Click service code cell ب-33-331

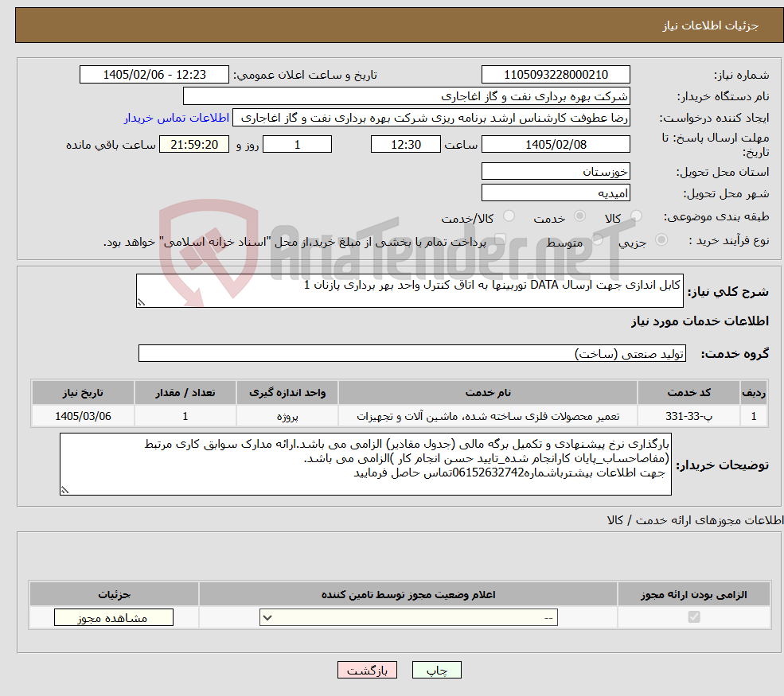[x=688, y=416]
